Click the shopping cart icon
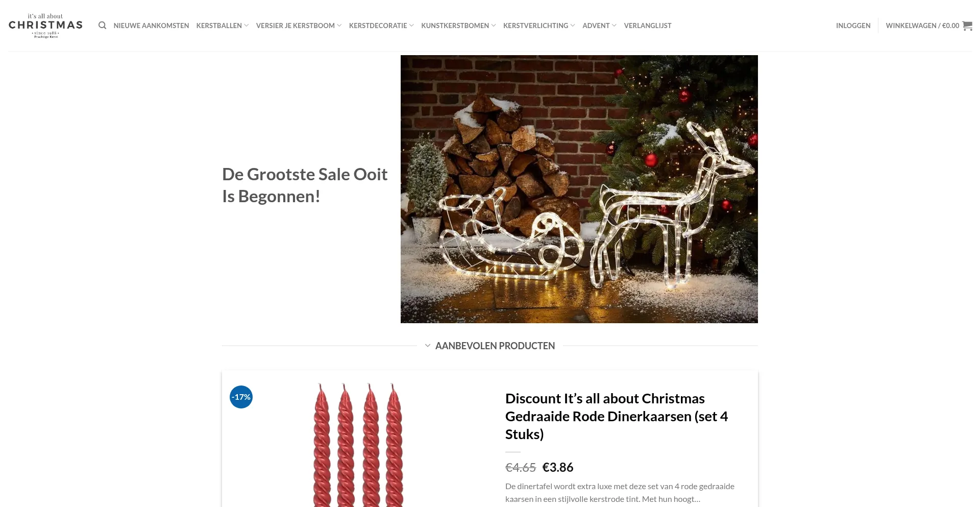Viewport: 980px width, 507px height. point(967,26)
